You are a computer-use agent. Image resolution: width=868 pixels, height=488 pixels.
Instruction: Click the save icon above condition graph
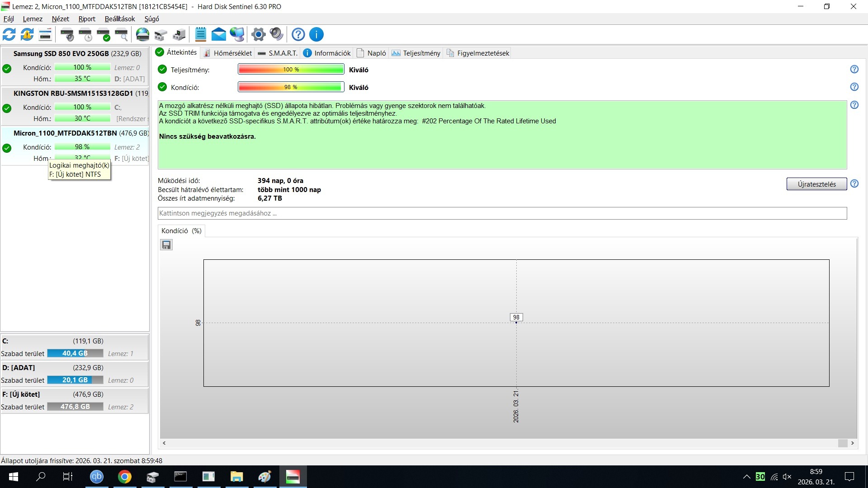(x=166, y=245)
